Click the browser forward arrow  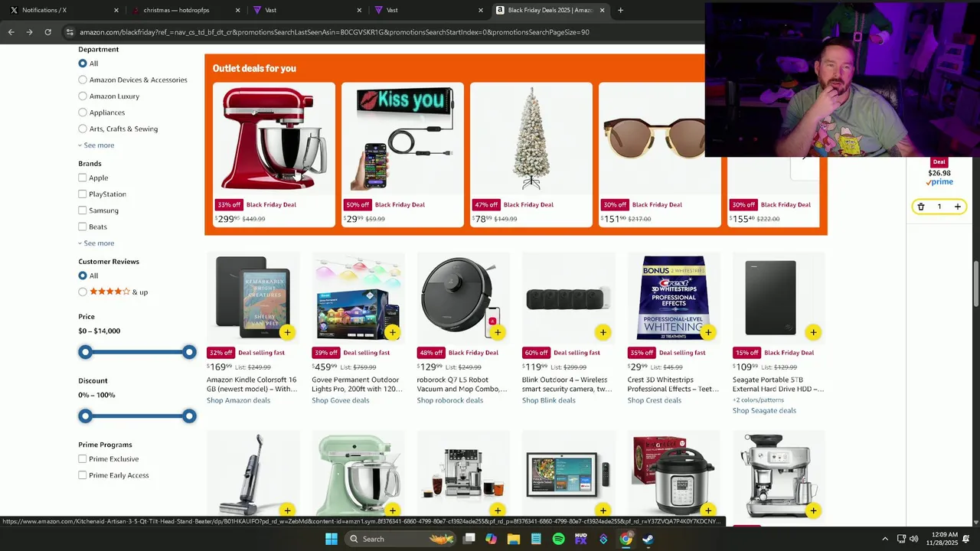(29, 32)
